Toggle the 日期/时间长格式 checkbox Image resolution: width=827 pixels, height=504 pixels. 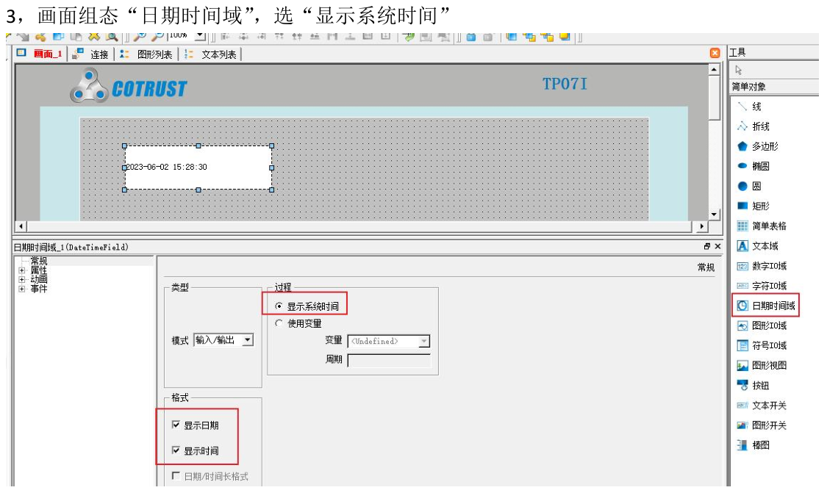[x=176, y=475]
